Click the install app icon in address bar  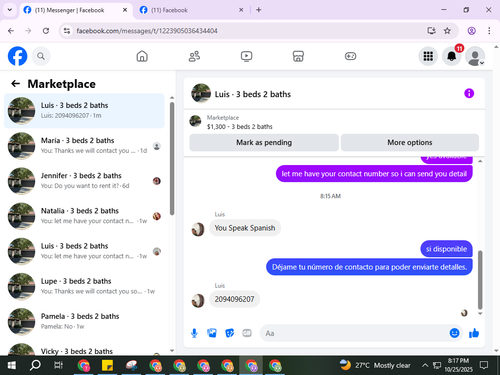pyautogui.click(x=432, y=31)
